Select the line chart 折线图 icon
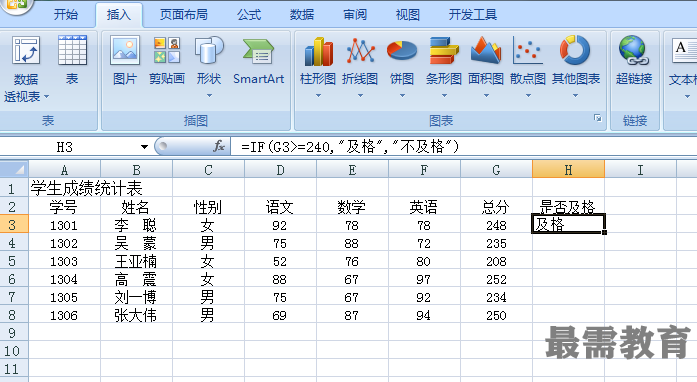Screen dimensions: 697x382 [360, 51]
